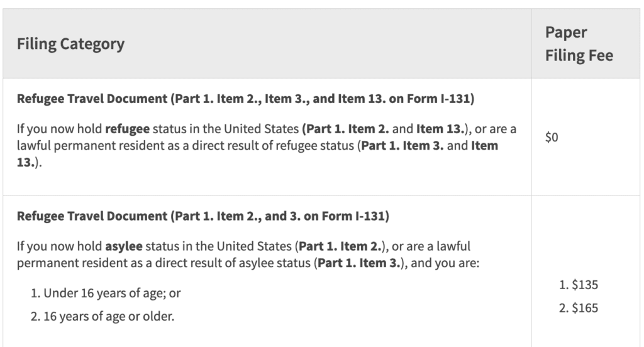Click the Paper Filing Fee column header
Viewport: 644px width, 347px height.
(x=579, y=44)
